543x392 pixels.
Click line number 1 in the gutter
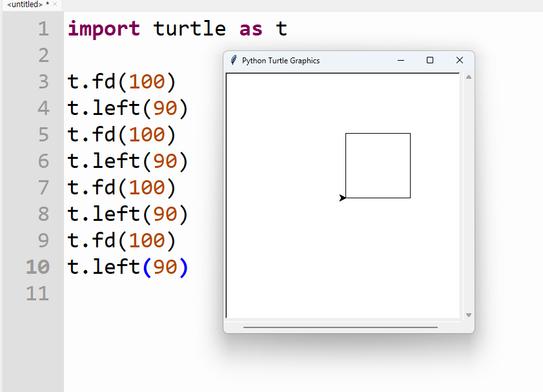pos(43,29)
